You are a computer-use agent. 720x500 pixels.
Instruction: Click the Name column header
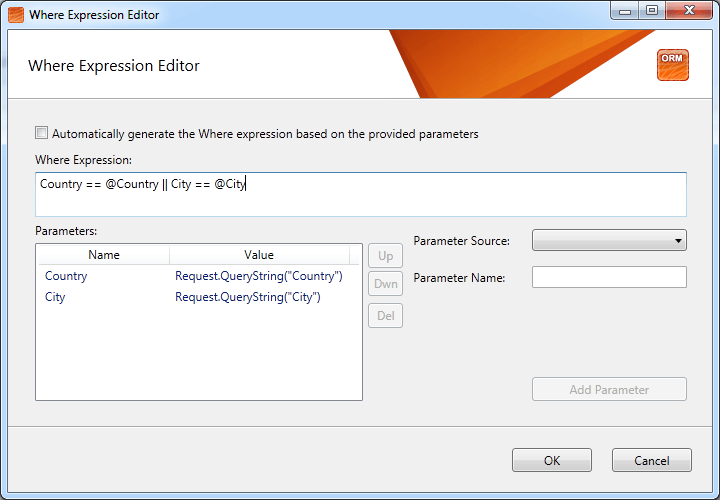104,255
